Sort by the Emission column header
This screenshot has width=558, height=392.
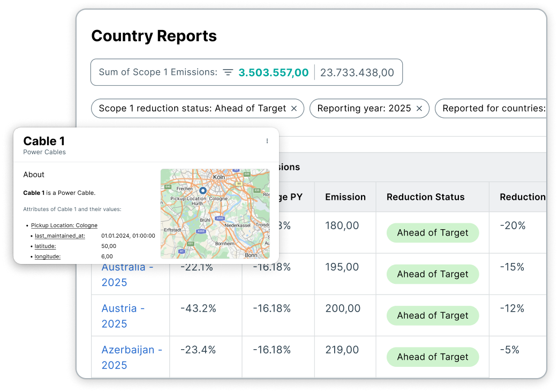345,197
